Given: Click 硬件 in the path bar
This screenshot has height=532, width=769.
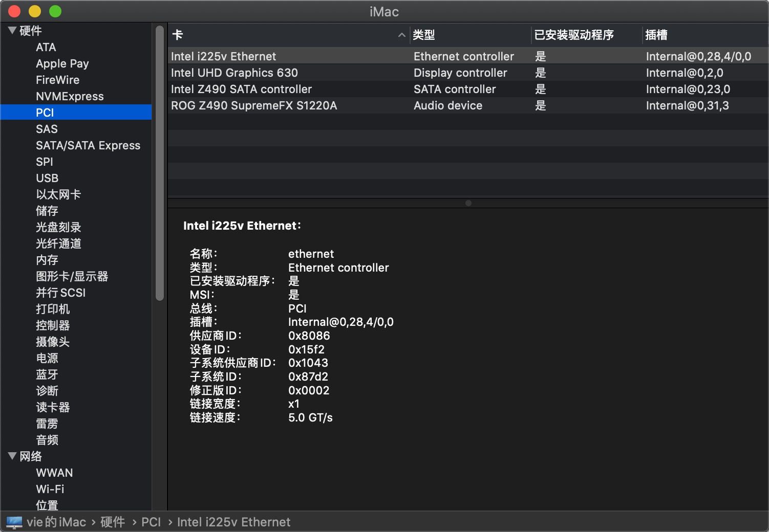Looking at the screenshot, I should click(113, 522).
